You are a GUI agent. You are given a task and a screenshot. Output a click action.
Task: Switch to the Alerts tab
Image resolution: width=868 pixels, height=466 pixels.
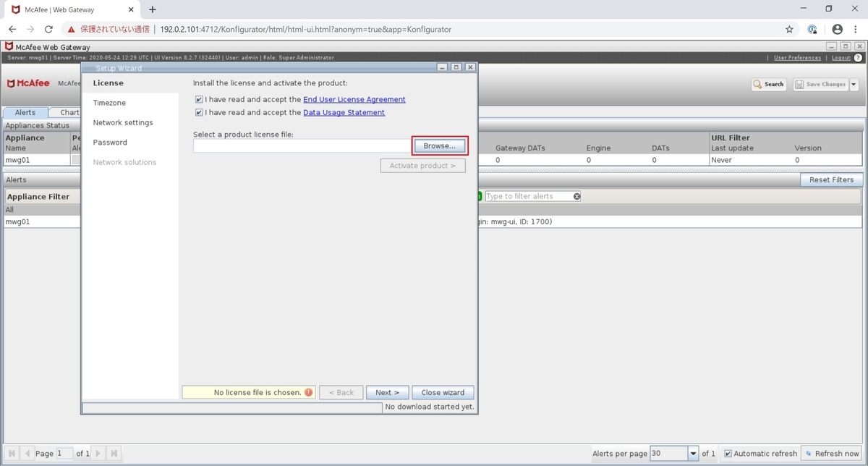click(25, 112)
